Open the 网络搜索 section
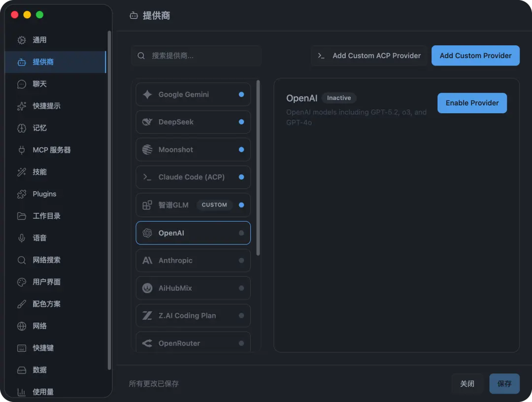532x402 pixels. click(56, 260)
